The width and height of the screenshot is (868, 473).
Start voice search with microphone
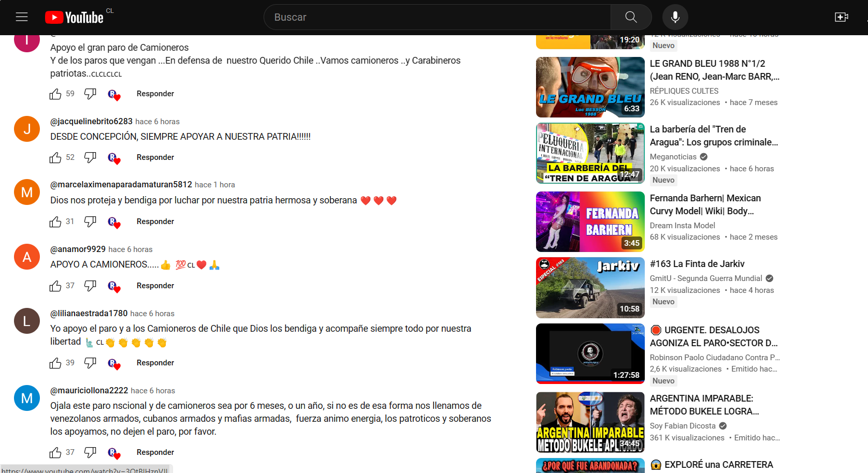(x=675, y=17)
